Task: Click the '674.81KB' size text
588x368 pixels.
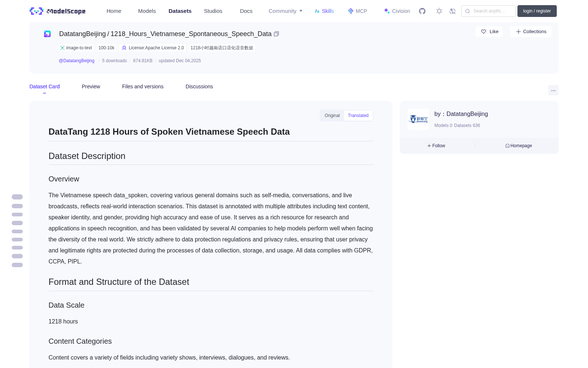Action: 143,61
